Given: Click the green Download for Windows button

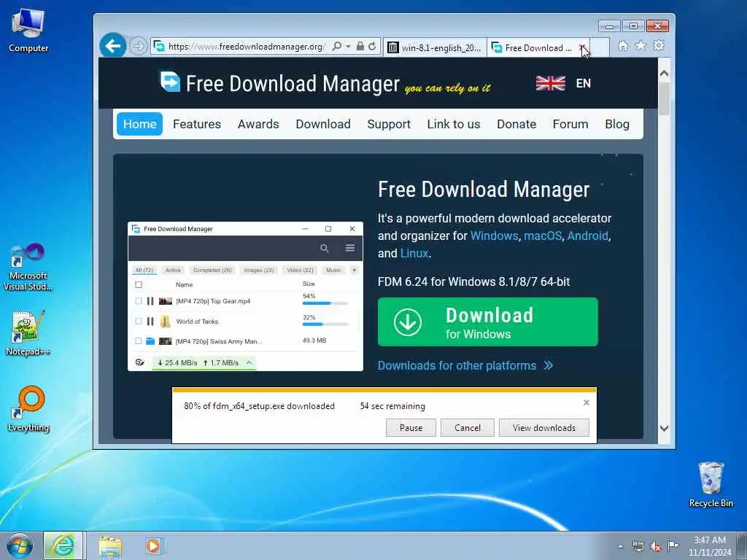Looking at the screenshot, I should (487, 322).
